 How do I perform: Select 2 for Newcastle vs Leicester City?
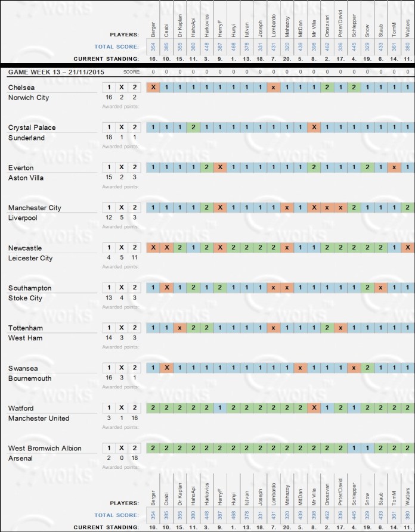coord(135,247)
